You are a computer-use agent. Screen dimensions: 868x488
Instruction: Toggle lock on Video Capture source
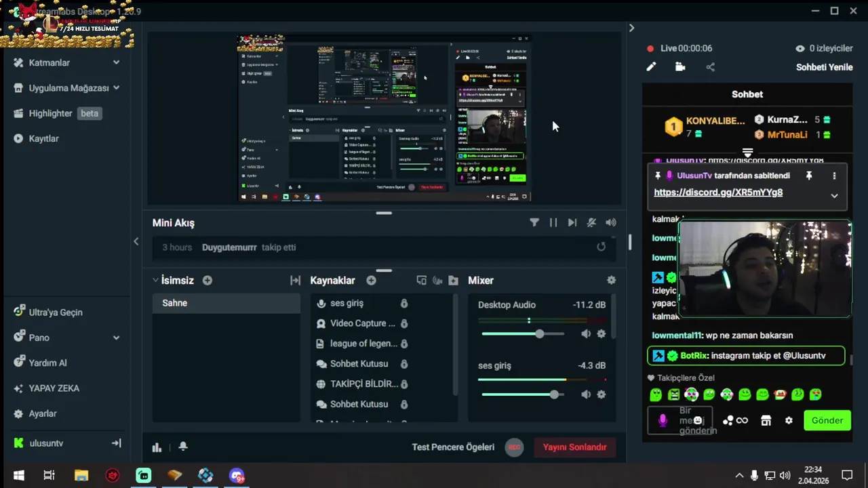[x=404, y=323]
